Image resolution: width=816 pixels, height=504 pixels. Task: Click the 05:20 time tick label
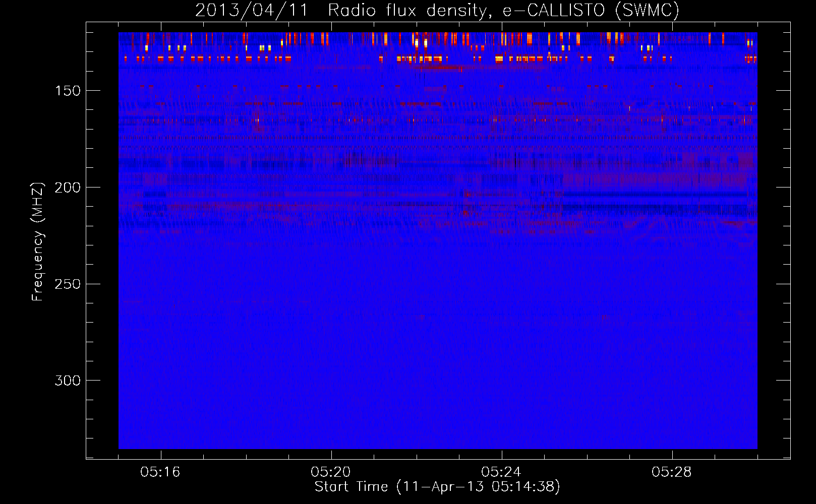(x=331, y=472)
